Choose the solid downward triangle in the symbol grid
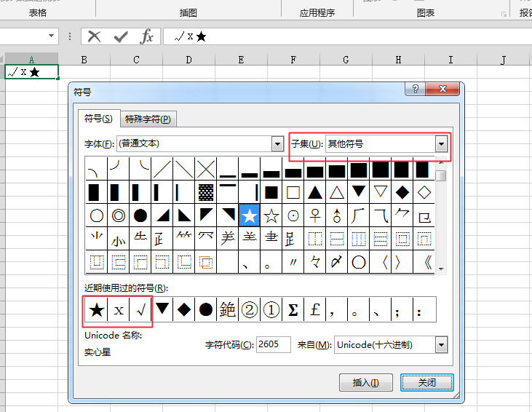The height and width of the screenshot is (412, 532). [358, 192]
